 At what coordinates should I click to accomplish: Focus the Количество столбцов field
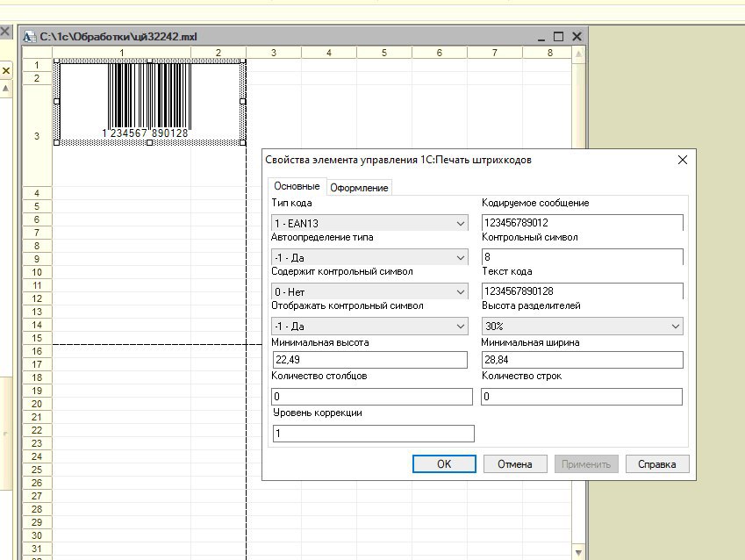click(x=372, y=397)
